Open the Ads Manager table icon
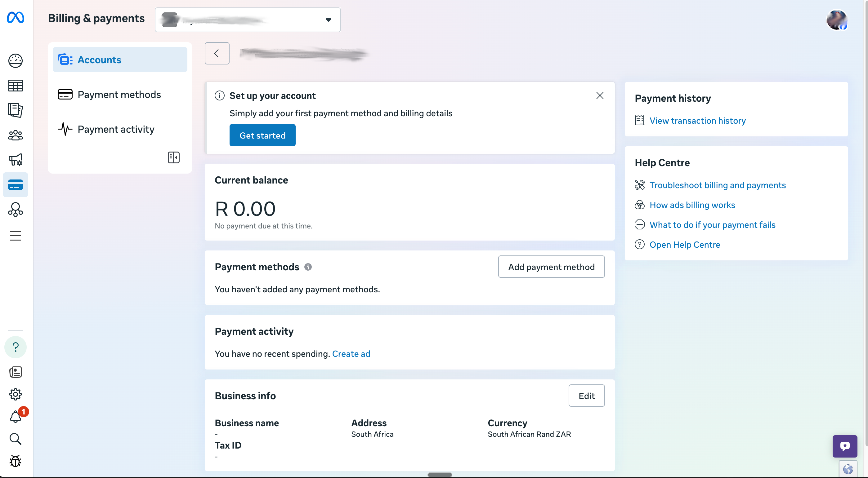 (16, 86)
